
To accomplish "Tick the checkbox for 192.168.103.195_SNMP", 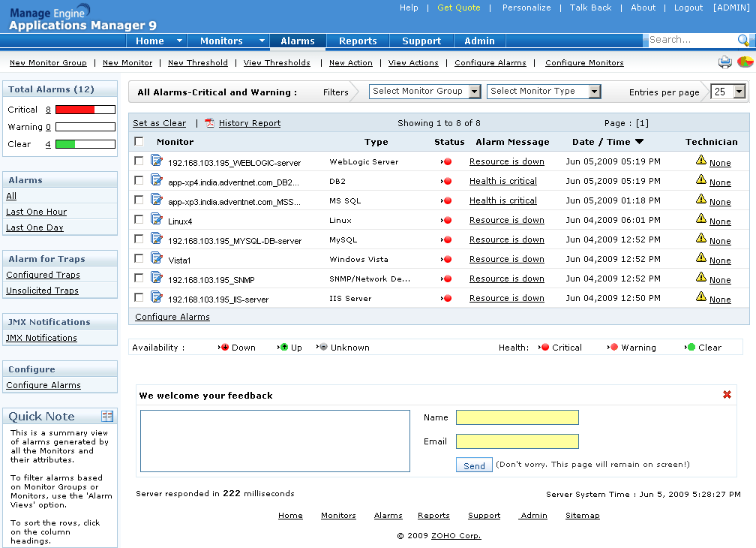I will tap(139, 278).
